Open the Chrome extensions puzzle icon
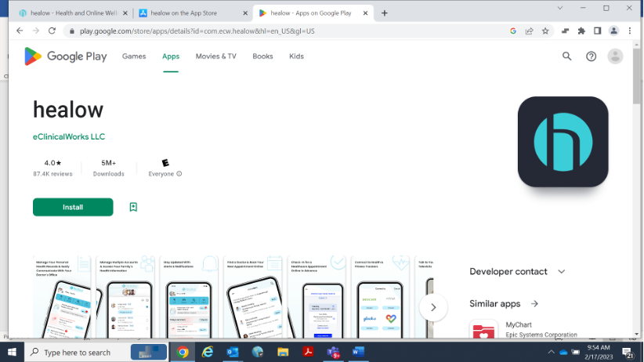This screenshot has height=362, width=644. click(x=581, y=31)
